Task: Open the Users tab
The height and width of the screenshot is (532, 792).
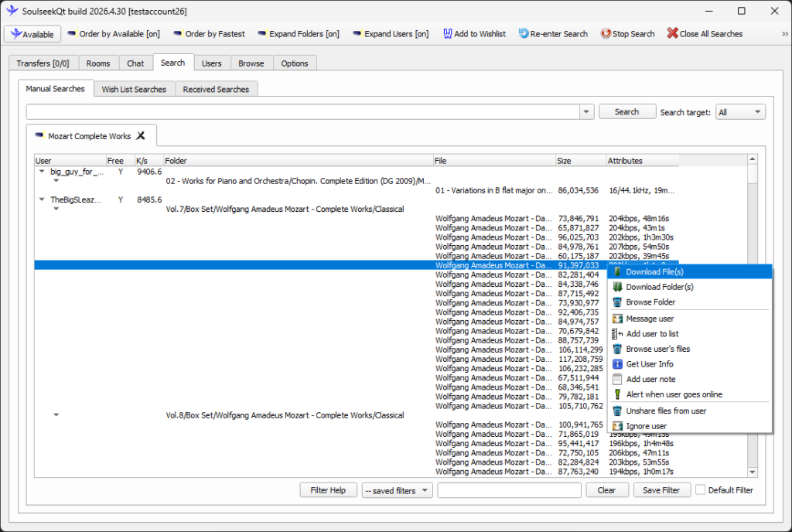Action: pos(212,63)
